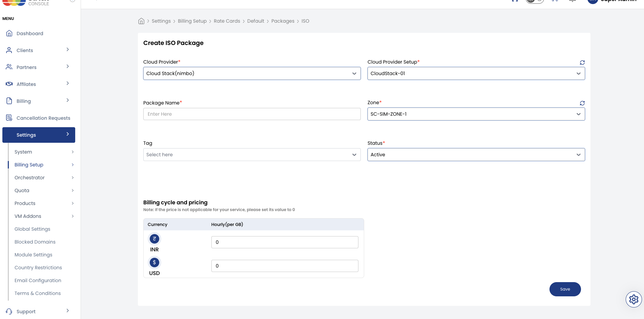Open Blocked Domains settings

pos(35,242)
